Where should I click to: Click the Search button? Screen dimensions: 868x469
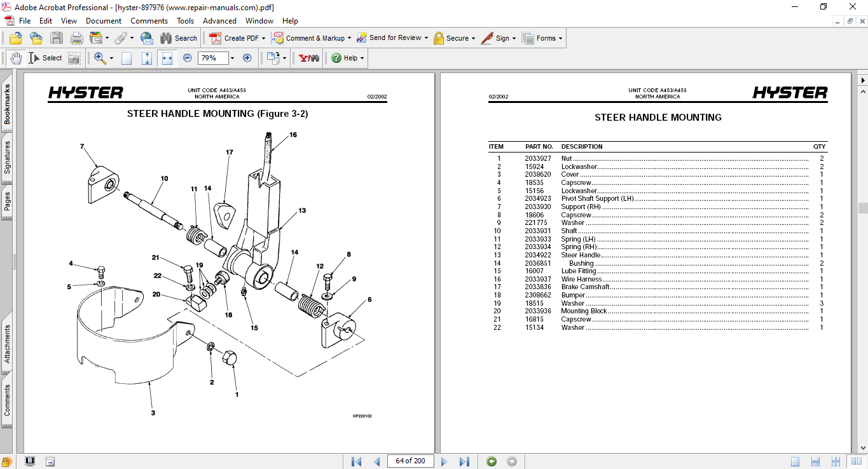[179, 38]
